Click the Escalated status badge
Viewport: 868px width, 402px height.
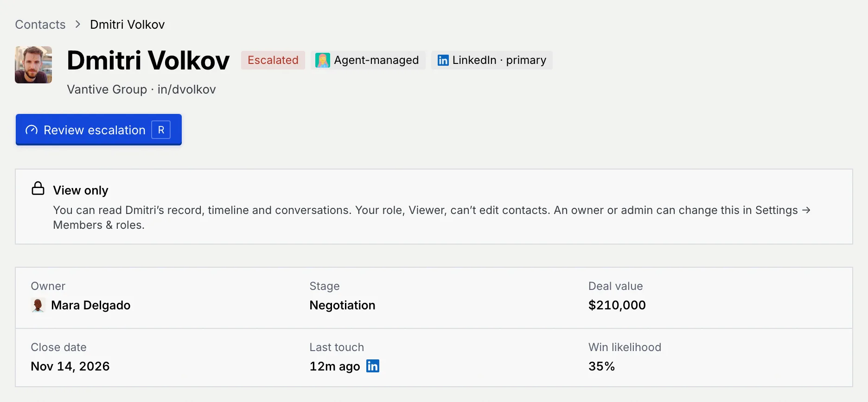[273, 60]
